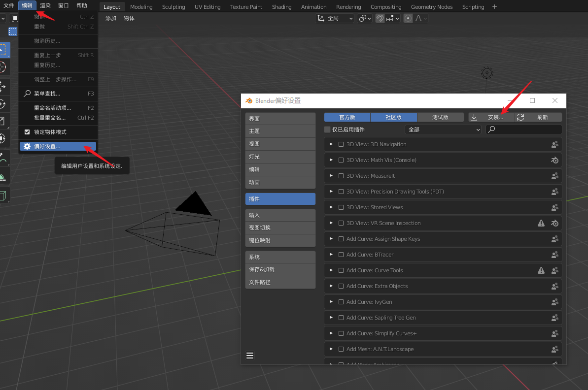Click the warning icon on VR Scene Inspection
Screen dimensions: 588x390
tap(541, 223)
